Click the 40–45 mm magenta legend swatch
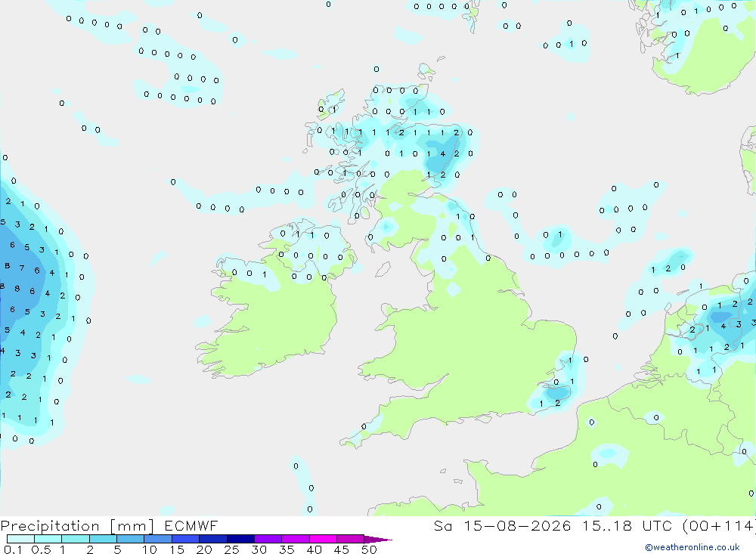 (x=323, y=539)
